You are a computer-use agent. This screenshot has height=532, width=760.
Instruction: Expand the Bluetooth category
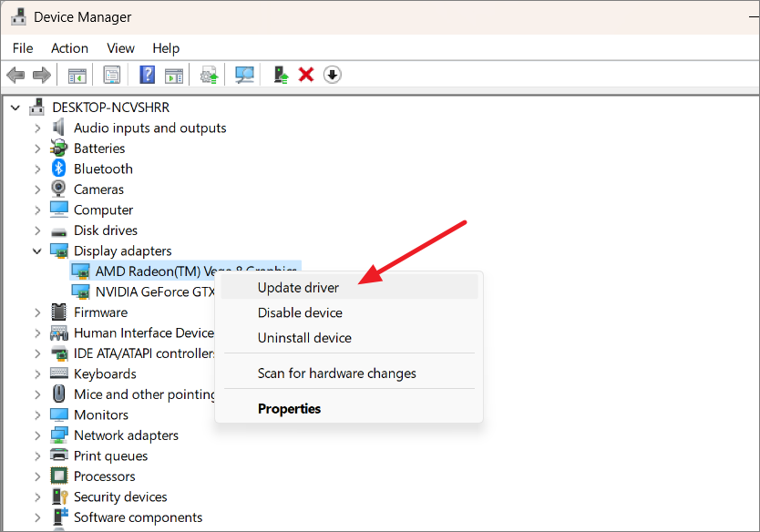(37, 169)
